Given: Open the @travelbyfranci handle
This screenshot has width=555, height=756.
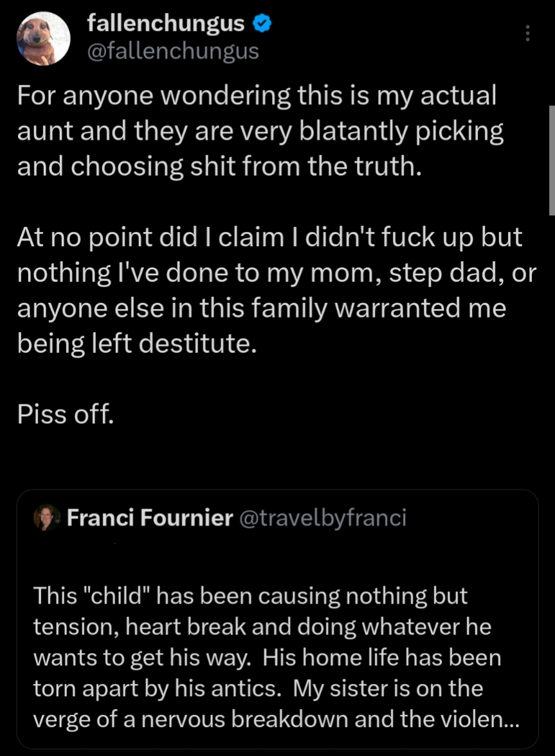Looking at the screenshot, I should coord(322,517).
